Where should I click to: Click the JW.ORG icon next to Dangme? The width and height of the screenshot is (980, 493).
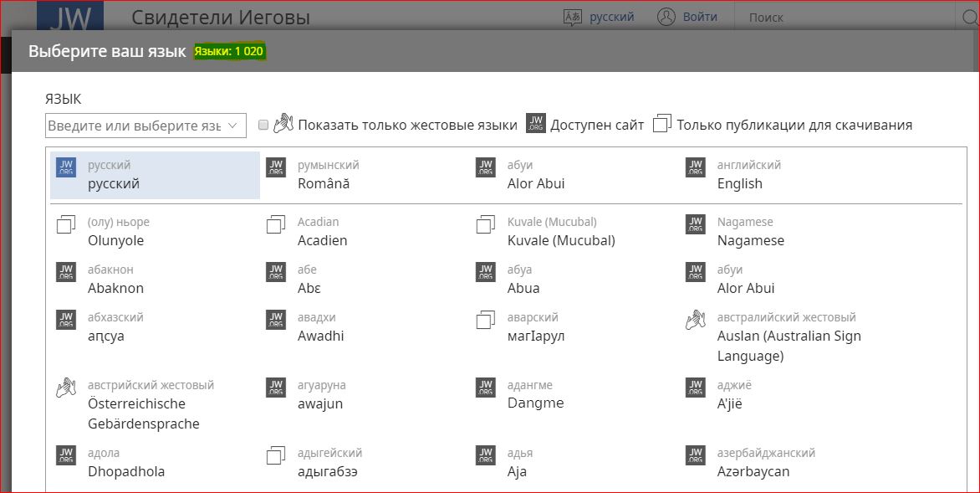pyautogui.click(x=486, y=388)
